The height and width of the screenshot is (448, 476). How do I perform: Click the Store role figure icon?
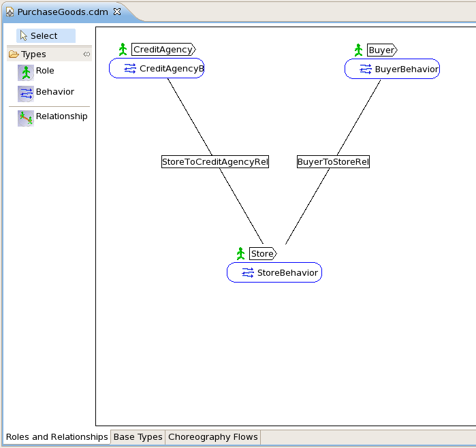[x=241, y=254]
